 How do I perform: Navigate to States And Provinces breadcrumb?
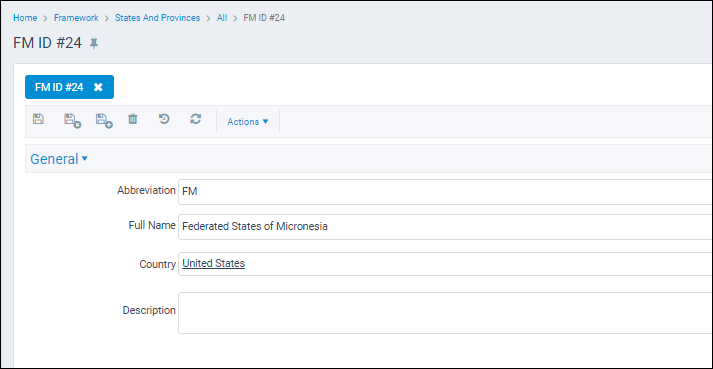(x=157, y=18)
